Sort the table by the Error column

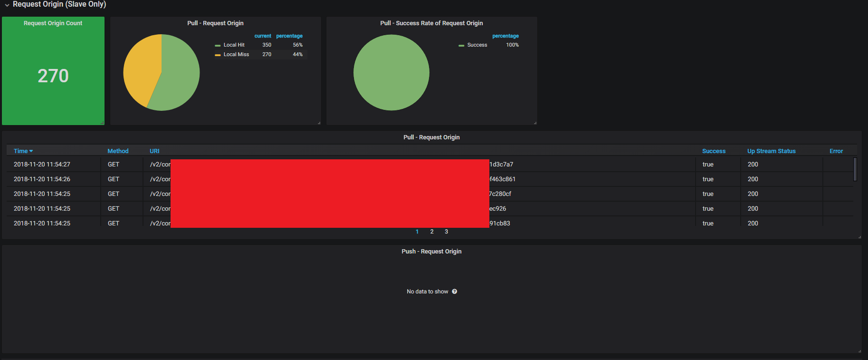pos(836,151)
